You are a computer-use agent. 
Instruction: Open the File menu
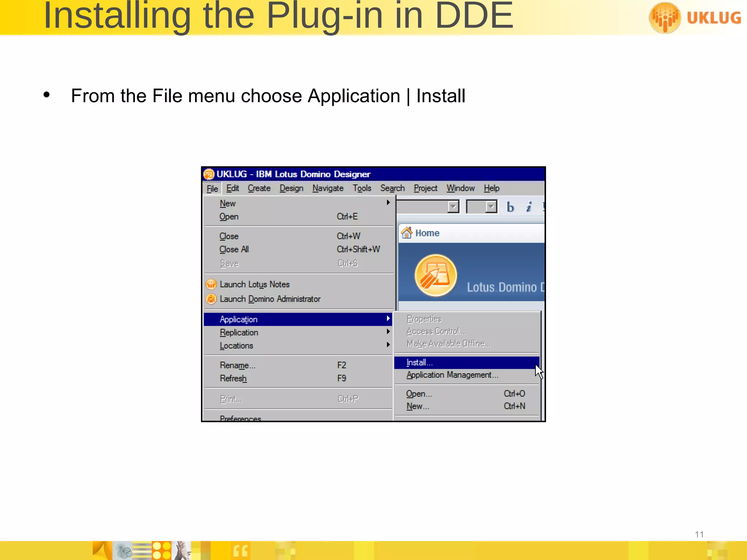(x=212, y=188)
